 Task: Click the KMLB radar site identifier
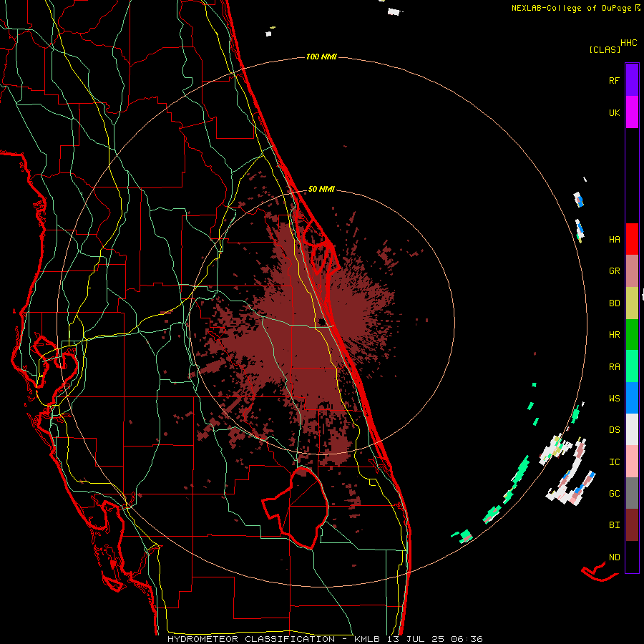click(367, 639)
